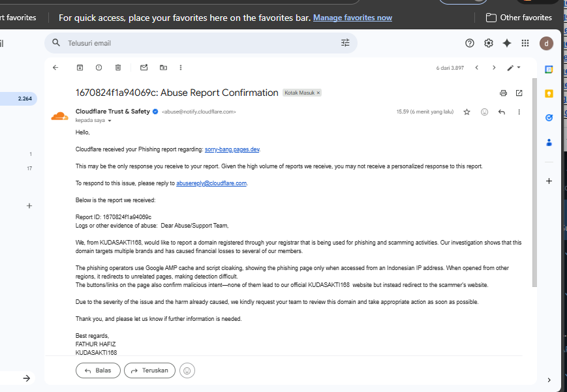Open Google apps grid
The width and height of the screenshot is (567, 392).
525,44
